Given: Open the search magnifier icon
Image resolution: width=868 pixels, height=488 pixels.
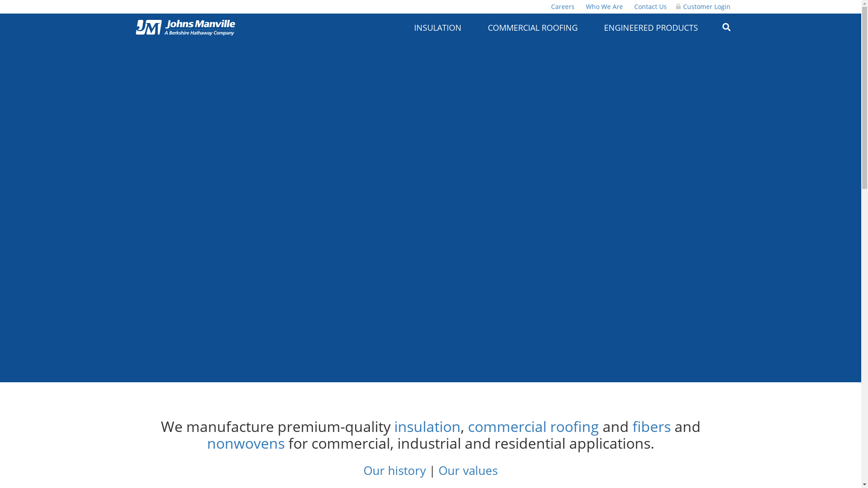Looking at the screenshot, I should [726, 27].
